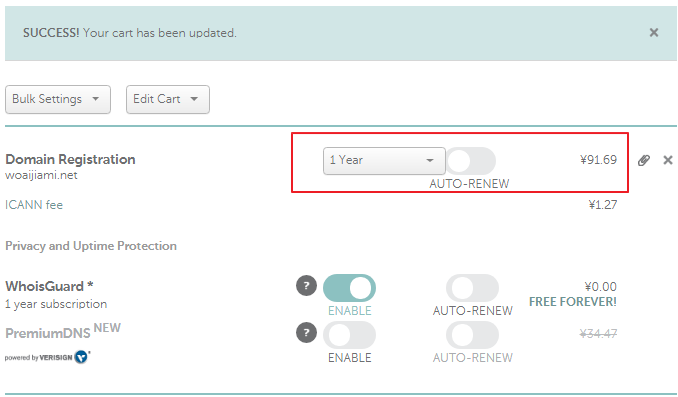
Task: Click the woaijiami.net domain name
Action: pos(41,176)
